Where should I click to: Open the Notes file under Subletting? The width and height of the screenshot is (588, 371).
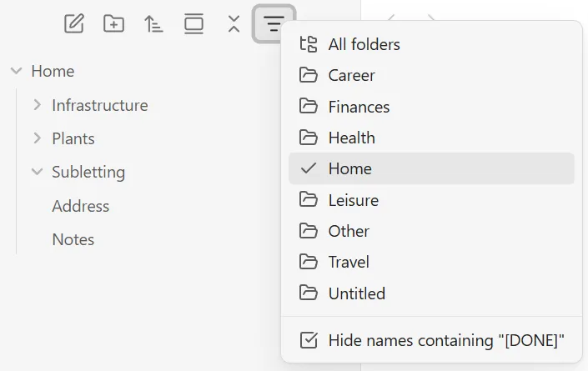pos(73,239)
